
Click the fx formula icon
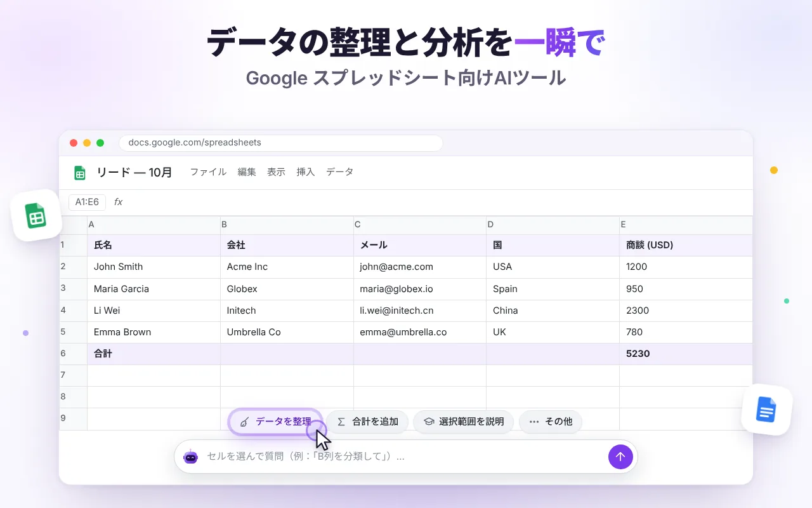118,202
